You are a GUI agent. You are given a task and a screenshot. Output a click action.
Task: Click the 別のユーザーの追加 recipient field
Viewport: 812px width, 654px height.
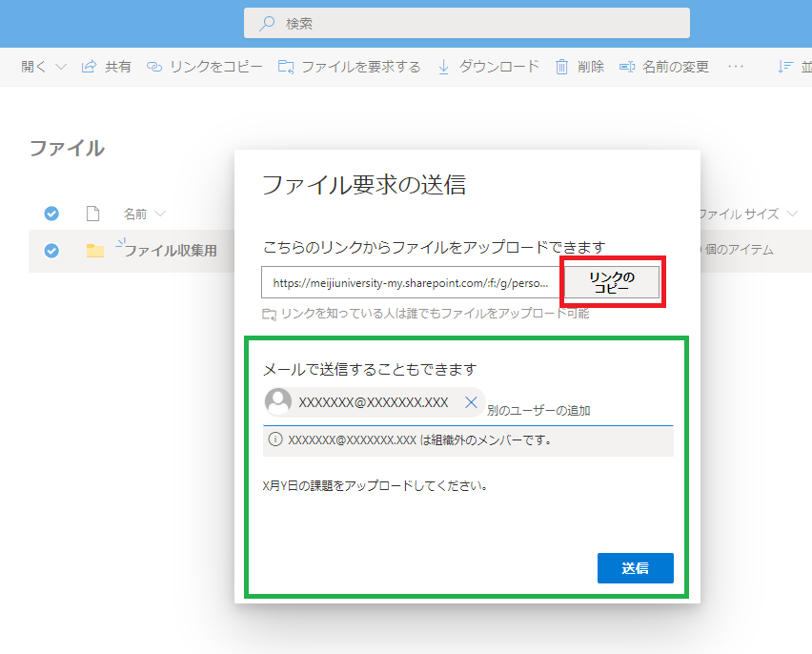pos(572,410)
